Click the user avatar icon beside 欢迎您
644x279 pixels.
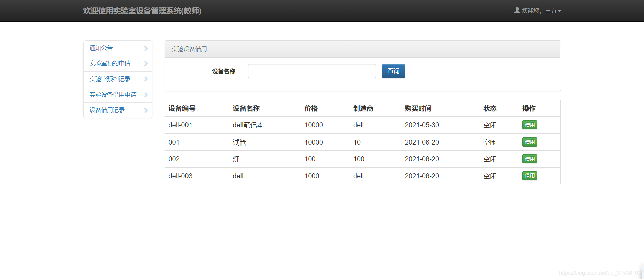(x=517, y=10)
